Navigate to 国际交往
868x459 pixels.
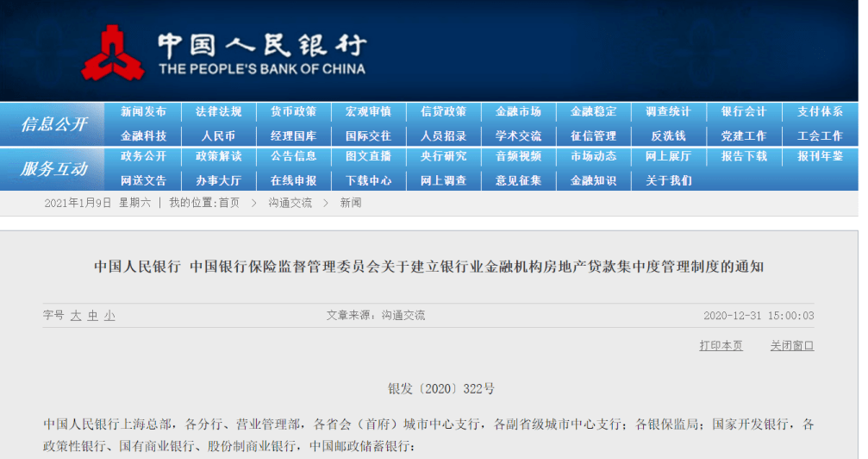[368, 135]
